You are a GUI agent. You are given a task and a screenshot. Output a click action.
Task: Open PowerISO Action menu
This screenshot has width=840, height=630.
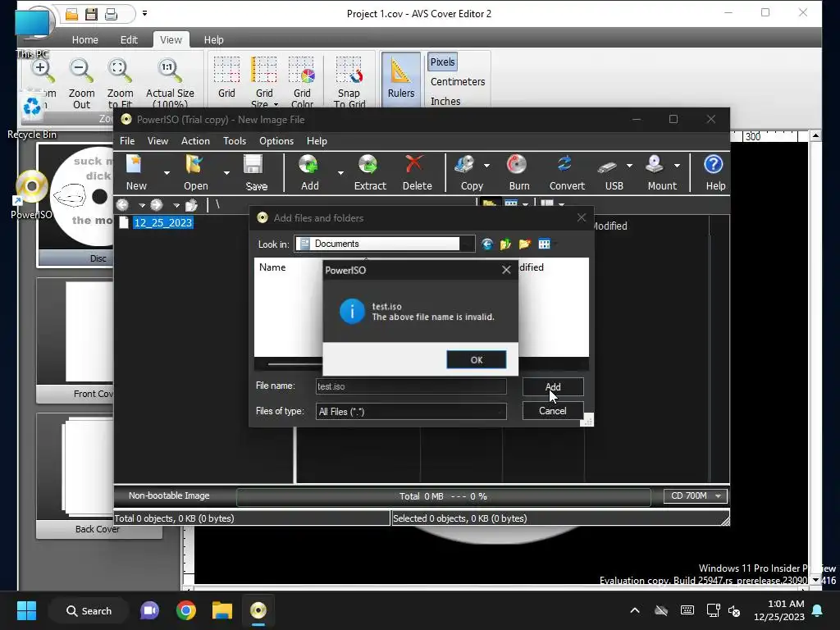pos(195,141)
